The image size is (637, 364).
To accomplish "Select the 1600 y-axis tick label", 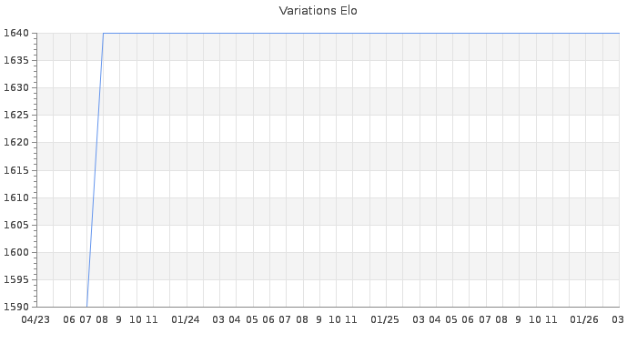I will [15, 253].
